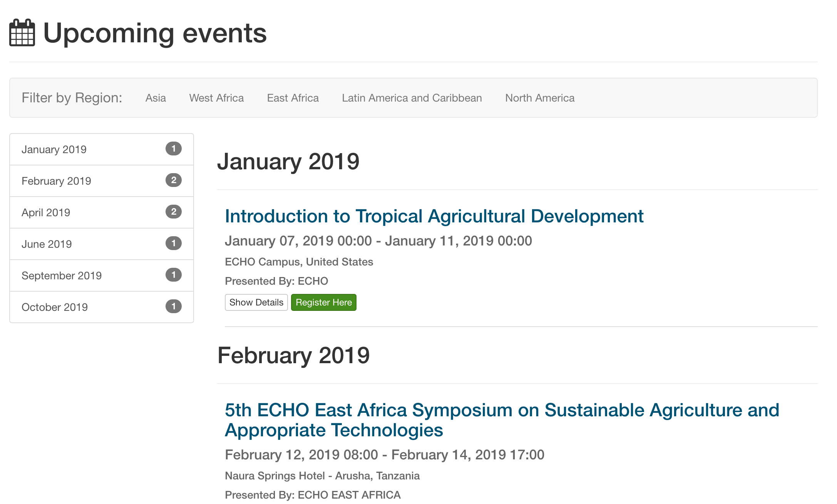Filter events by West Africa region

tap(216, 98)
